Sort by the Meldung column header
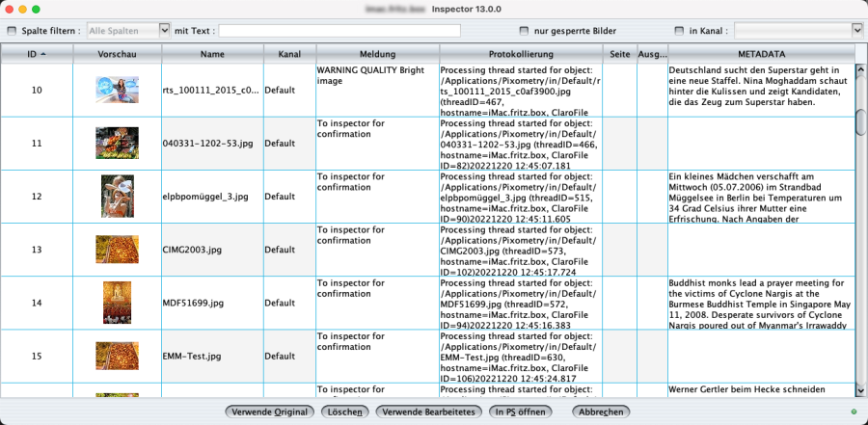The image size is (868, 425). click(377, 54)
